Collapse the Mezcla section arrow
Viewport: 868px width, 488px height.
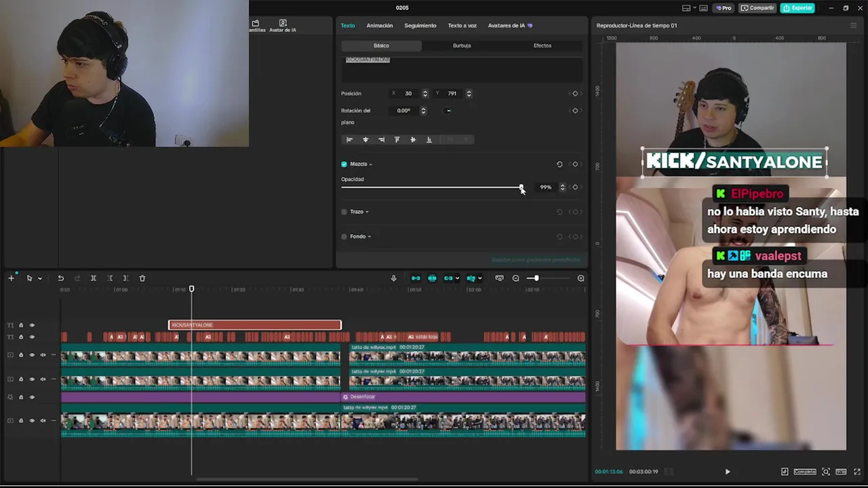point(370,164)
